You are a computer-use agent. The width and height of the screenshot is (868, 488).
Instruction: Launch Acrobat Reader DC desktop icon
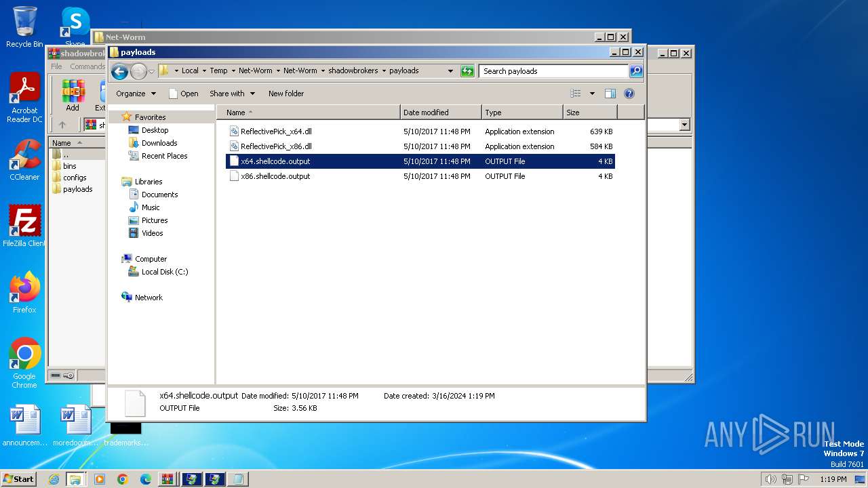click(24, 98)
